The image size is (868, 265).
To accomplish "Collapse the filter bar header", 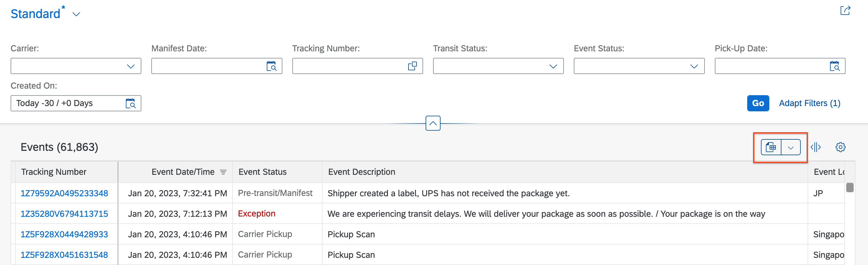I will 433,123.
